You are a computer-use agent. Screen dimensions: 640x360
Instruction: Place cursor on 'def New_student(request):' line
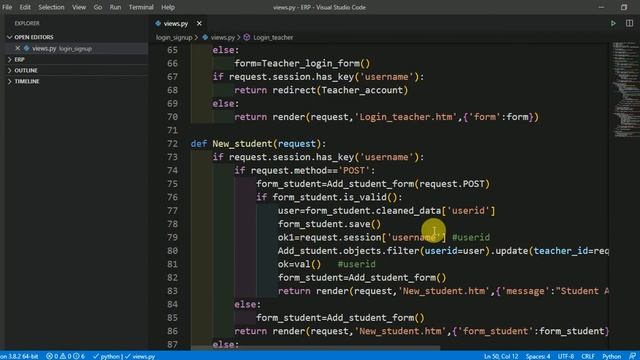pyautogui.click(x=258, y=144)
